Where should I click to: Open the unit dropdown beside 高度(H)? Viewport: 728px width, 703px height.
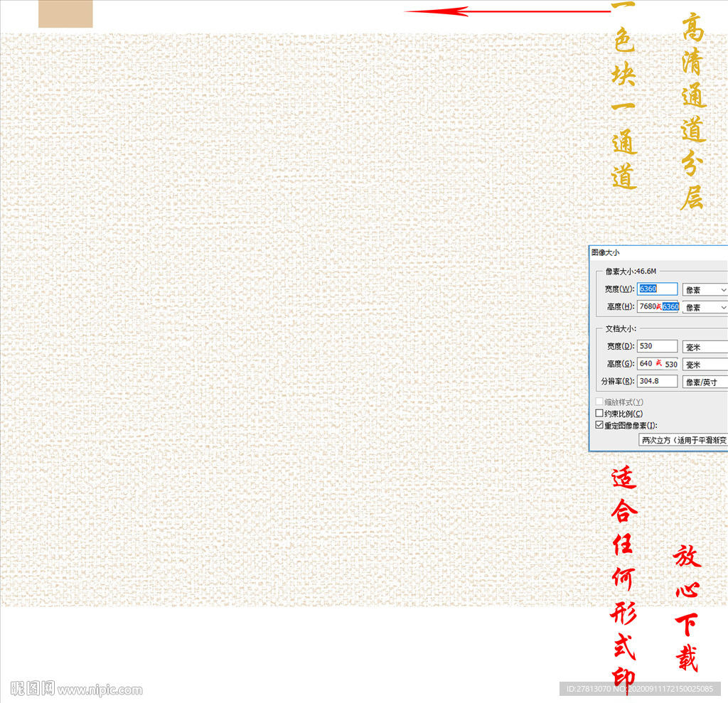click(x=705, y=307)
